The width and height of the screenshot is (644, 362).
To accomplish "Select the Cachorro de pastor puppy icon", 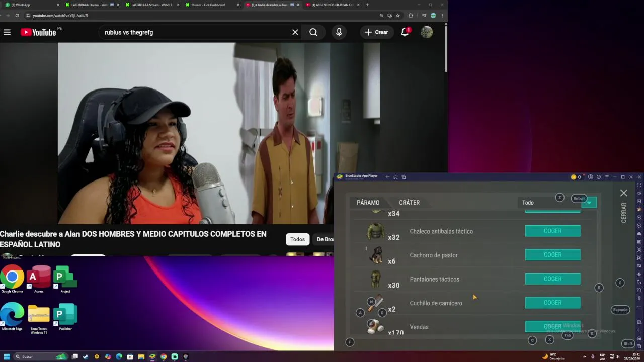I will (x=376, y=255).
